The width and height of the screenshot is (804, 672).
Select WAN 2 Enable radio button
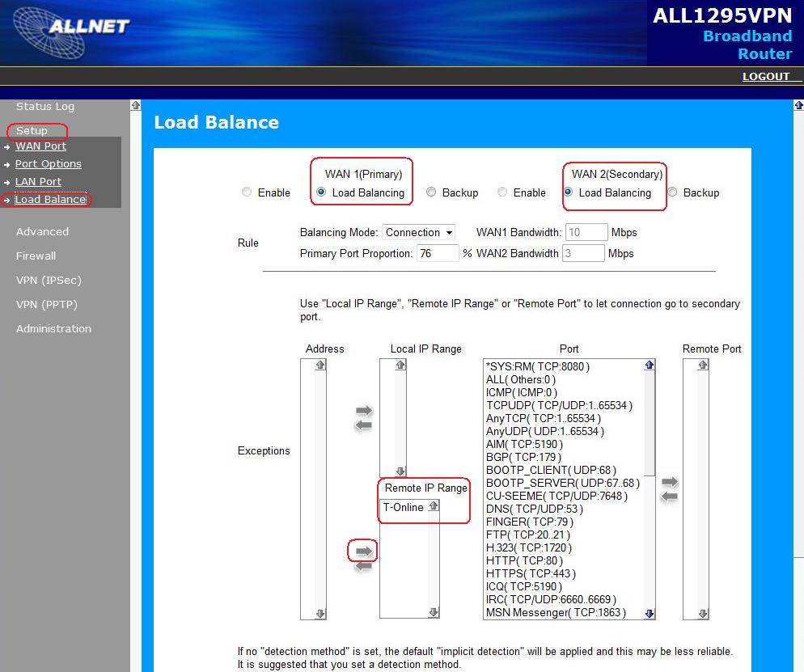click(502, 192)
